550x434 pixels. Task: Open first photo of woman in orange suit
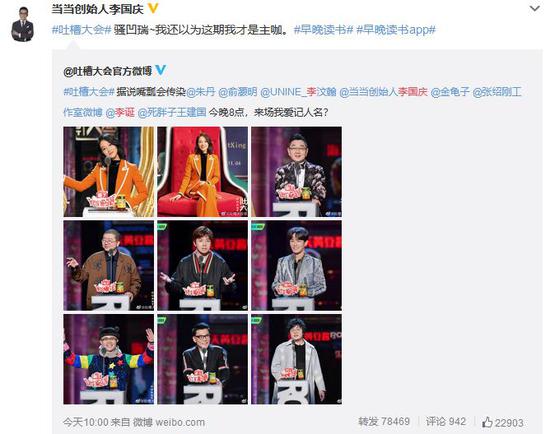(x=108, y=172)
